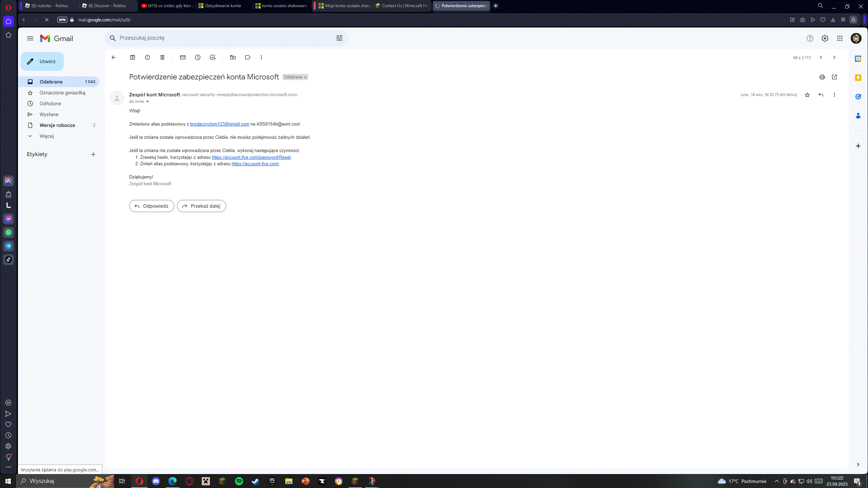Open the account.live.com password Reset link
Viewport: 868px width, 488px height.
pos(251,157)
